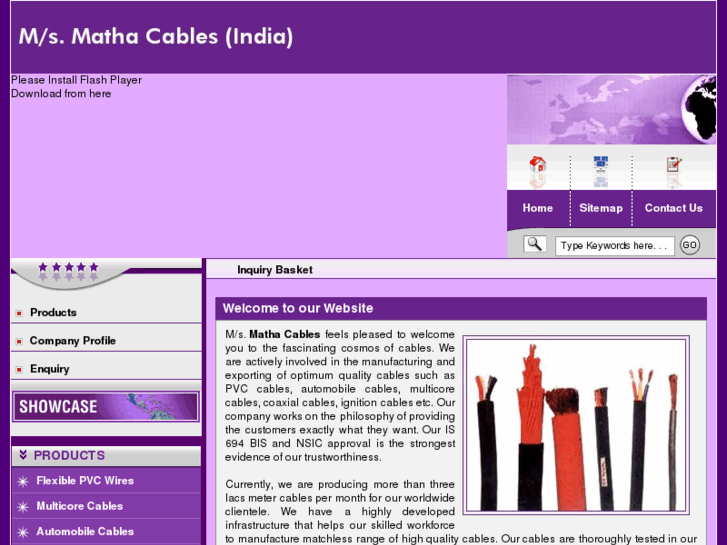The height and width of the screenshot is (545, 727).
Task: Click the world map globe banner image
Action: pos(612,109)
